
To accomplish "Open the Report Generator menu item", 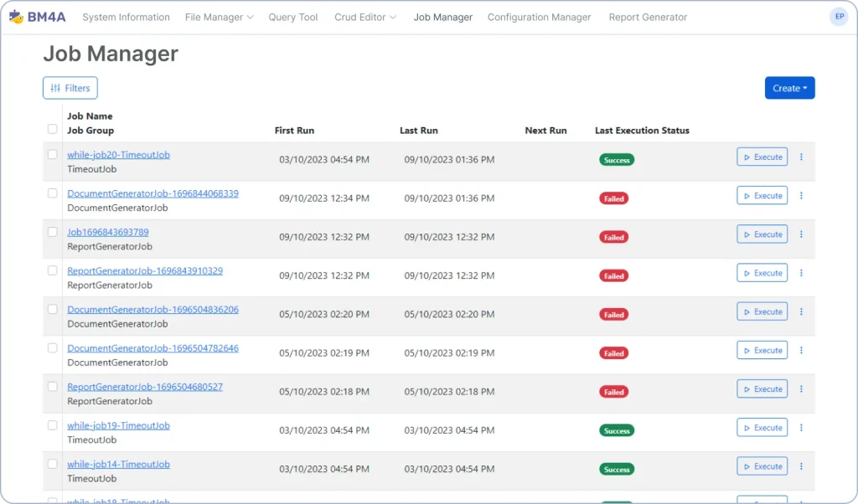I will (648, 18).
